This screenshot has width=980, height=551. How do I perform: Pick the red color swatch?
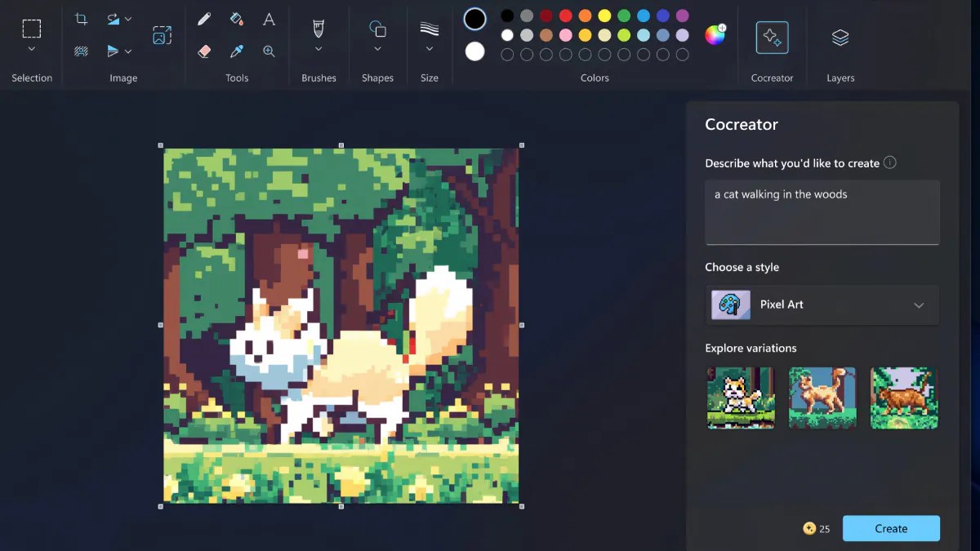click(x=566, y=15)
